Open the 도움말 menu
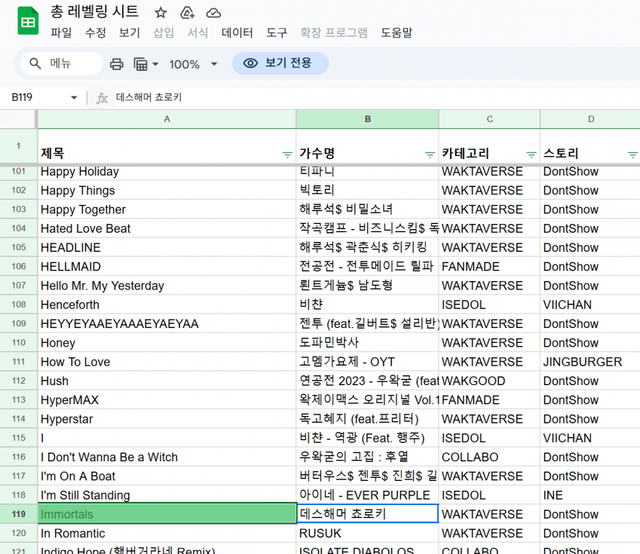 coord(396,33)
